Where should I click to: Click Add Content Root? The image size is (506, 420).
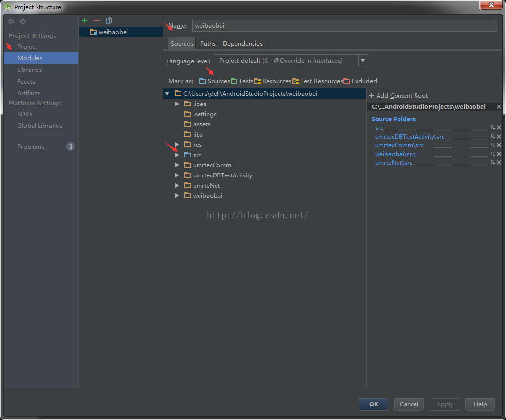tap(398, 96)
